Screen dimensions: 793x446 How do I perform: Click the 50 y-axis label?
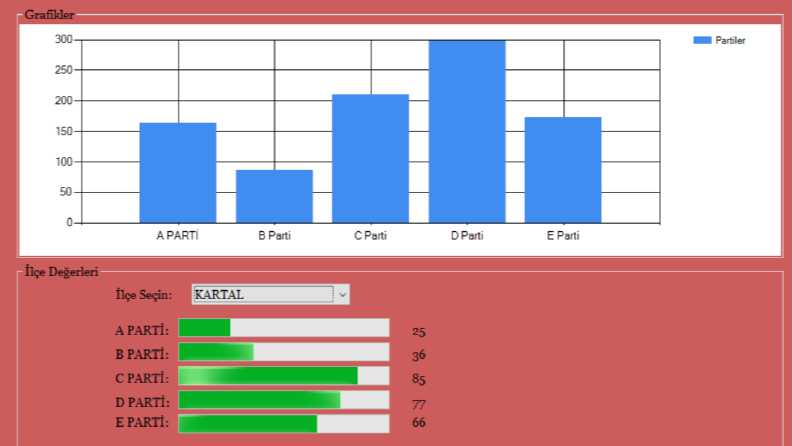66,192
